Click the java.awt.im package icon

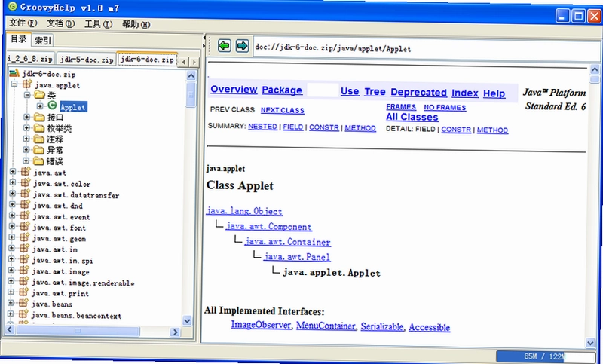tap(24, 248)
